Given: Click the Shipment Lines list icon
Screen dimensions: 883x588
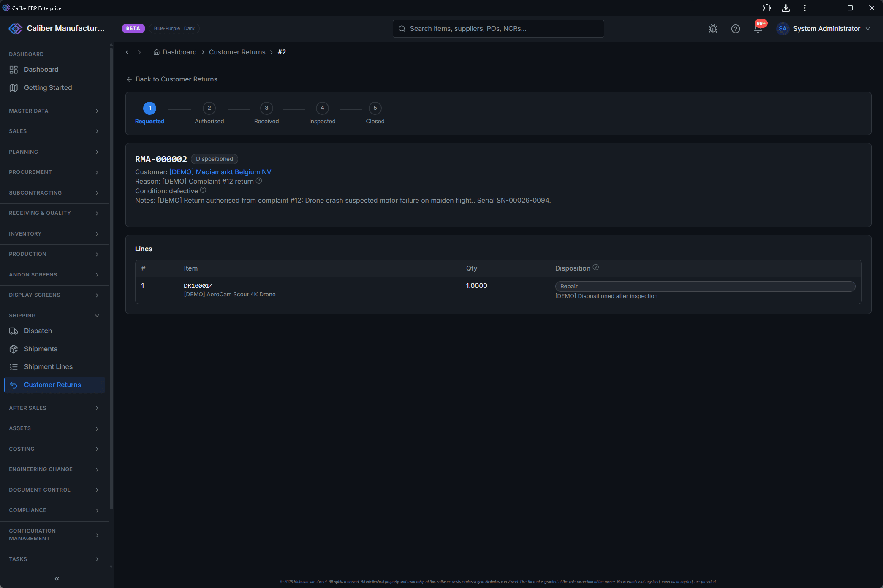Looking at the screenshot, I should [x=14, y=367].
